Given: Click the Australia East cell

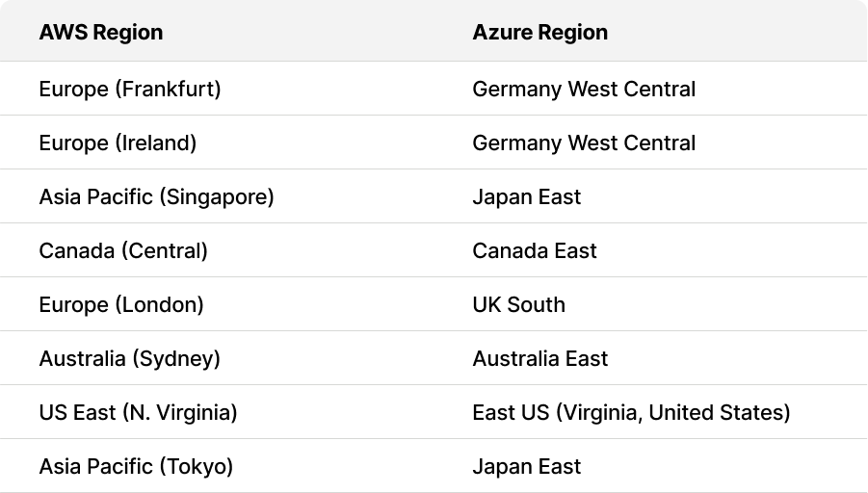Looking at the screenshot, I should (x=540, y=358).
